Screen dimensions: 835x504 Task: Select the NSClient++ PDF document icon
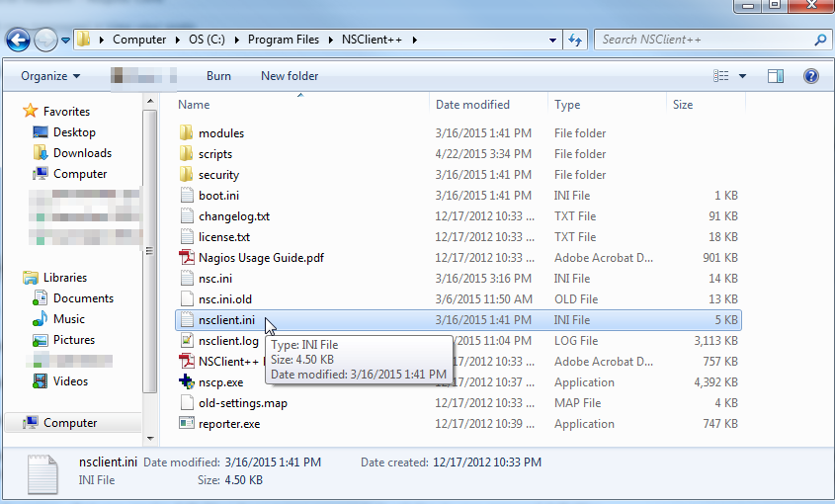187,362
